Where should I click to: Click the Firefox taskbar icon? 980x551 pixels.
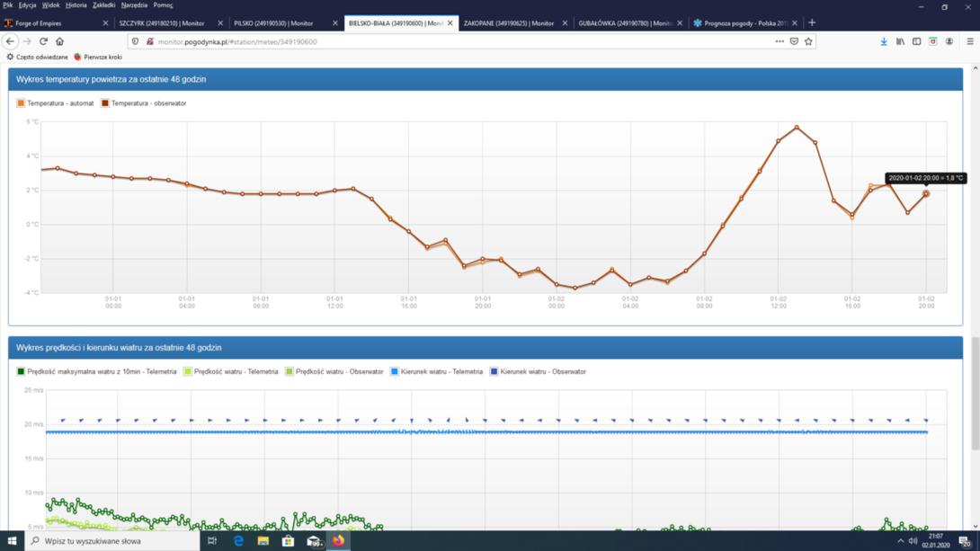pyautogui.click(x=338, y=541)
